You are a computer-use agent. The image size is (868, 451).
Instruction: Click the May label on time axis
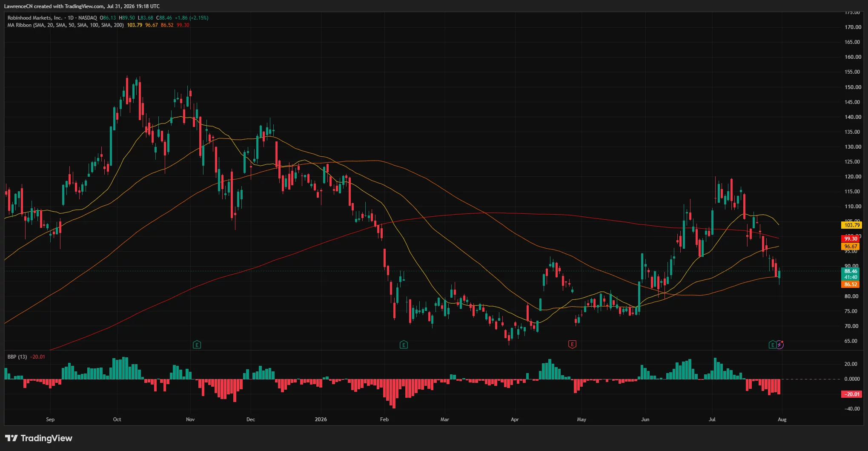[582, 419]
